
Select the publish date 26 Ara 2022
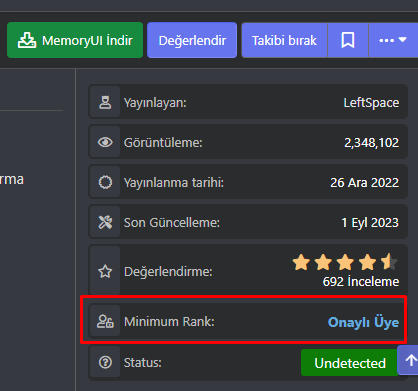point(364,183)
